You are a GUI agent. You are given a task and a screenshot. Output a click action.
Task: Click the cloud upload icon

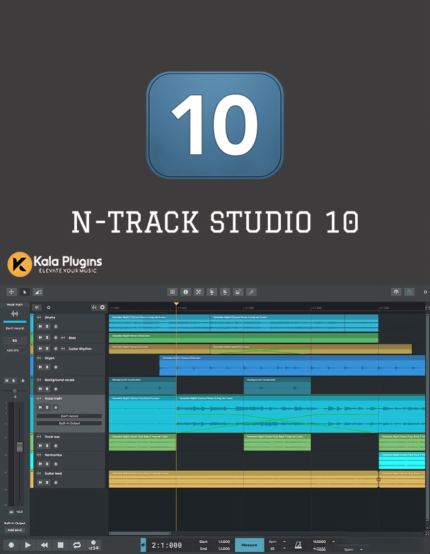[x=396, y=292]
